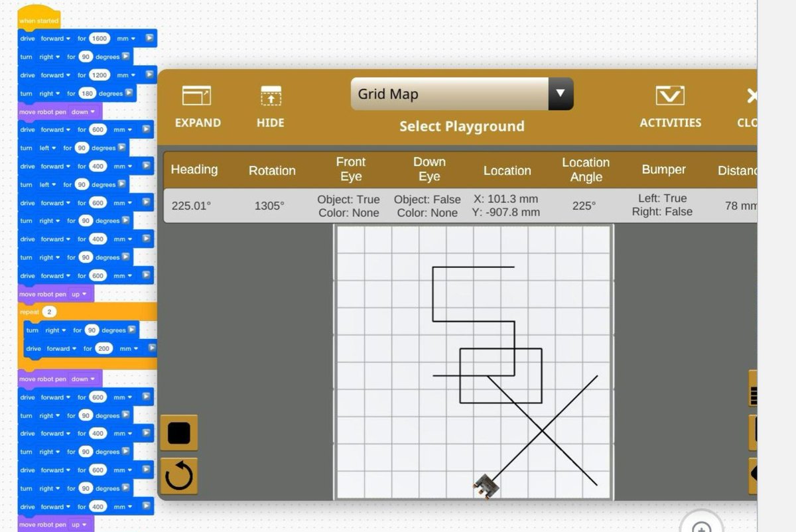Click the Bumper Left: True value
Image resolution: width=796 pixels, height=532 pixels.
click(662, 198)
